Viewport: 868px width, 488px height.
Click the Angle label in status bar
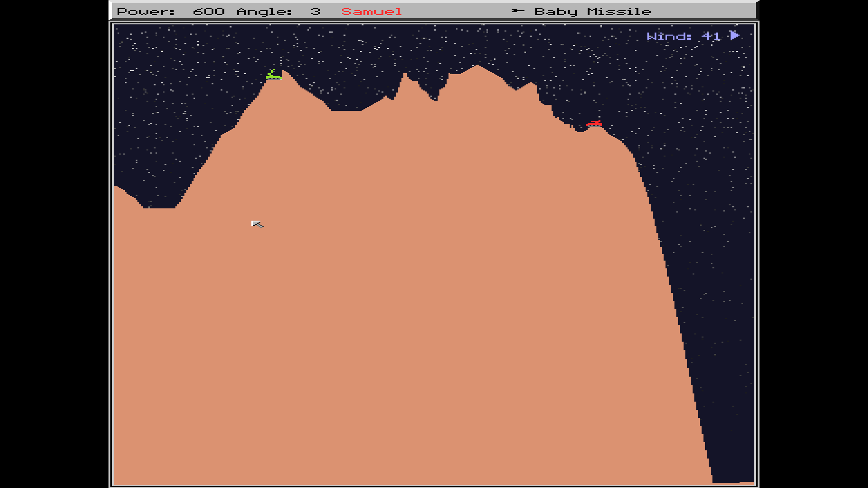264,12
